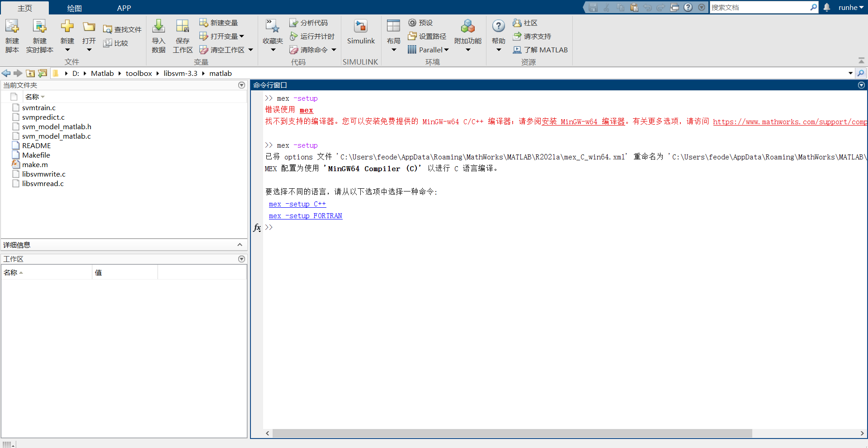Image resolution: width=868 pixels, height=448 pixels.
Task: Browse for a folder in the address bar
Action: click(x=42, y=73)
